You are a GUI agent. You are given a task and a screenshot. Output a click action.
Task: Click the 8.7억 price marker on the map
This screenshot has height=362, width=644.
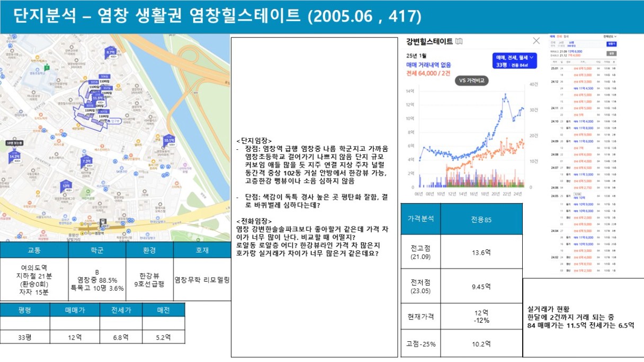110,52
